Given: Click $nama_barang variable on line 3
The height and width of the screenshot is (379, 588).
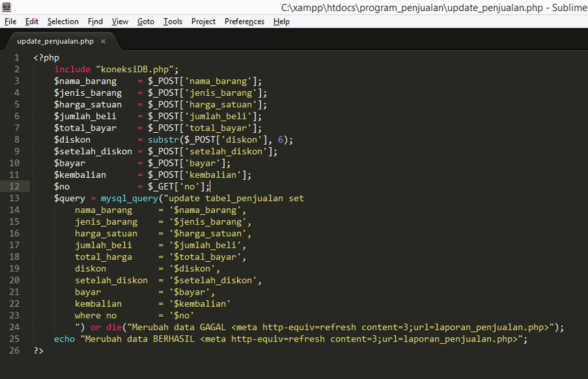Looking at the screenshot, I should 85,81.
